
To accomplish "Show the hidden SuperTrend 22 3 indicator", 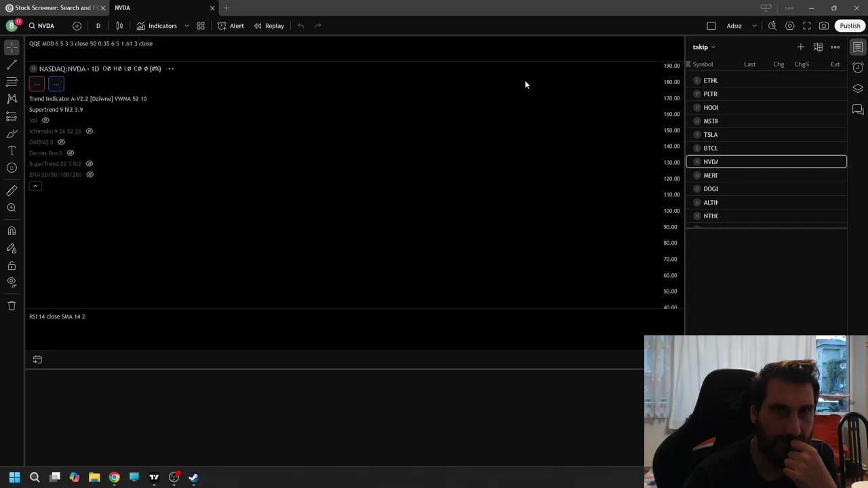I will 89,164.
